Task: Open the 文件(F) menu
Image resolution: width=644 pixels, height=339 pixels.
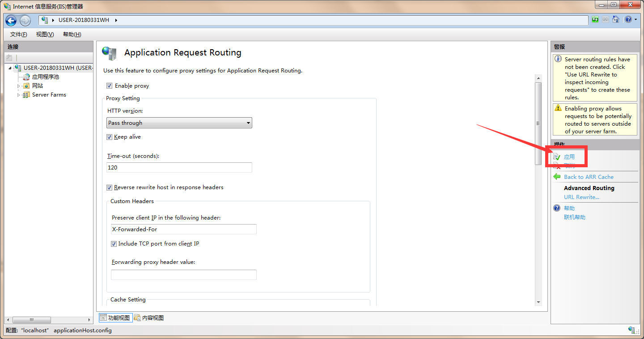Action: coord(18,34)
